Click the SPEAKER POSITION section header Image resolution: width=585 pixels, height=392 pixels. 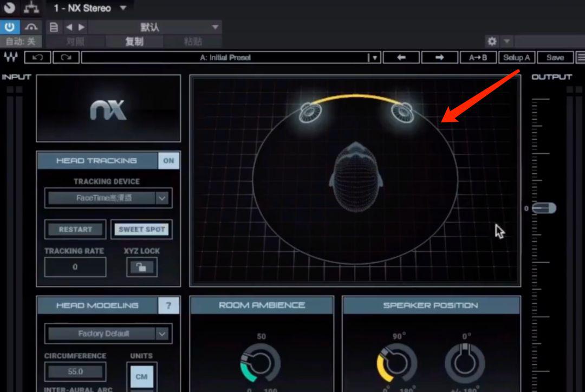[431, 305]
